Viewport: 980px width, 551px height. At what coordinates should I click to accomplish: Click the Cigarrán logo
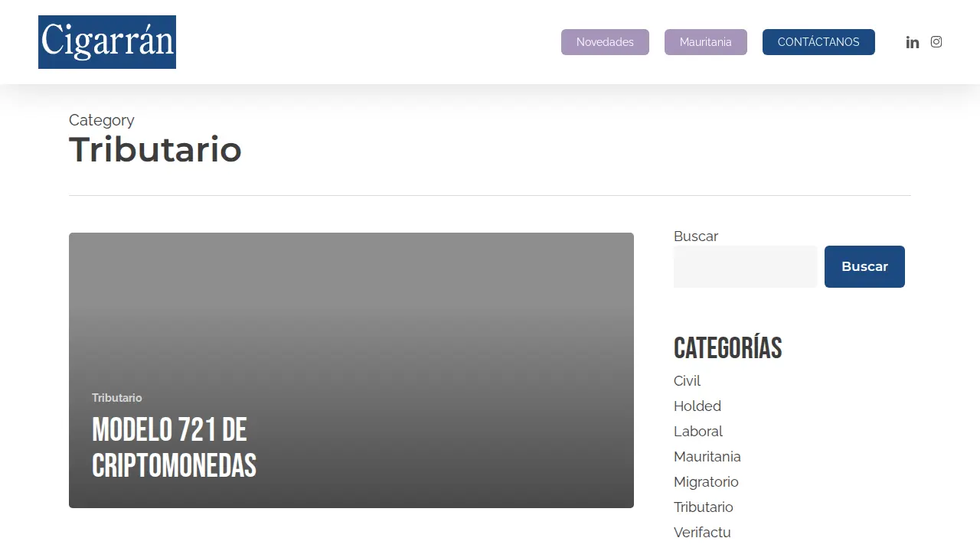click(x=107, y=42)
